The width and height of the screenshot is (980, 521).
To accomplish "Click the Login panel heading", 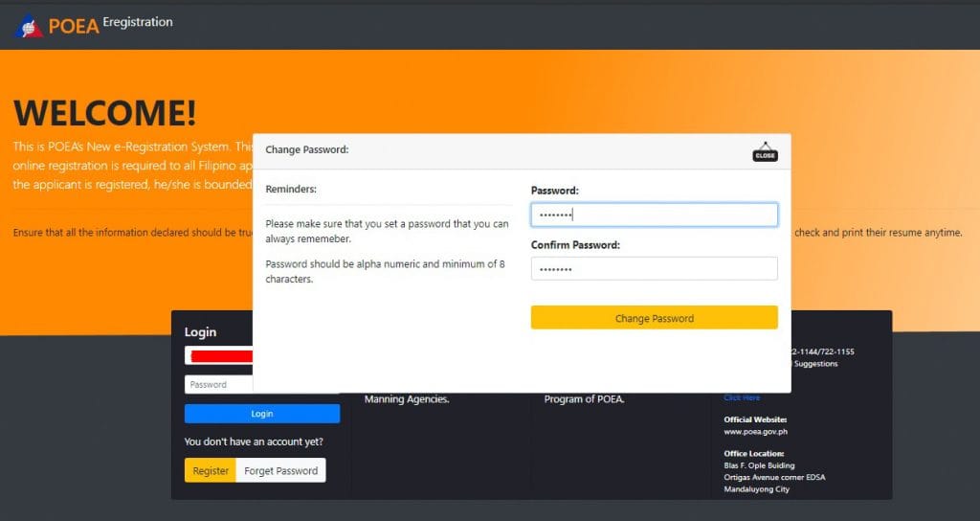I will click(x=200, y=332).
